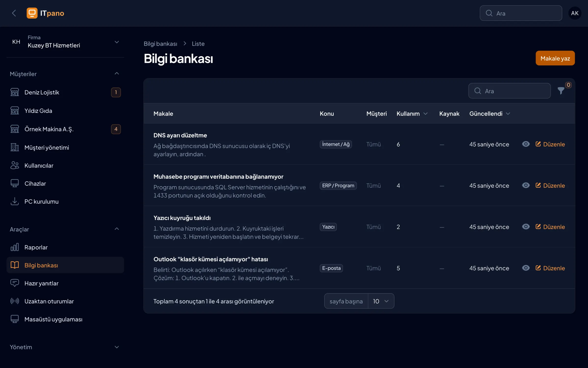Viewport: 588px width, 368px height.
Task: Click the ITpano logo
Action: coord(45,13)
